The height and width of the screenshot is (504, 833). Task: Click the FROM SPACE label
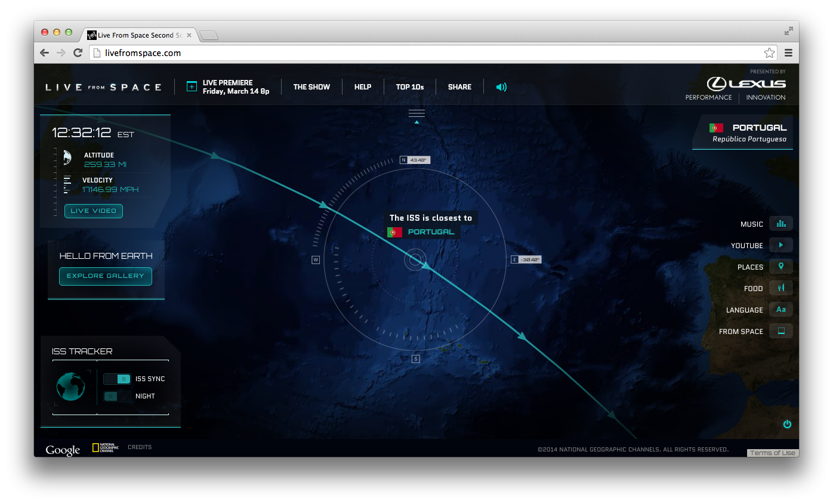[741, 332]
